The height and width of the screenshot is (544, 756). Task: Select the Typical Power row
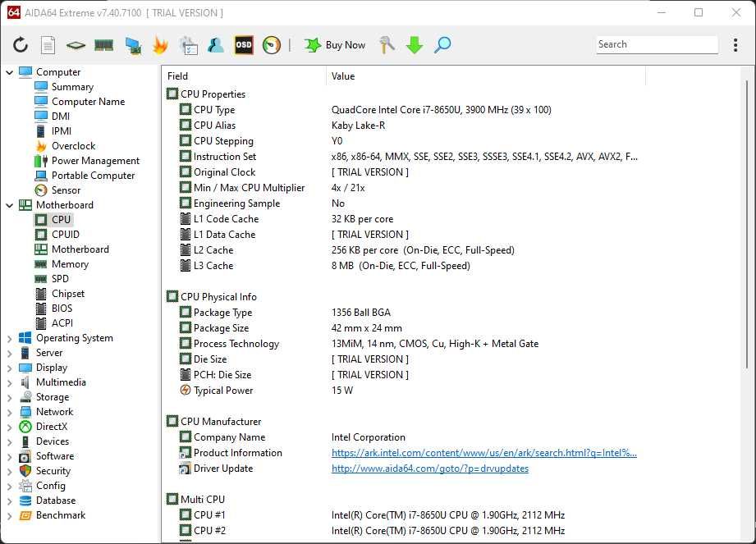click(266, 391)
